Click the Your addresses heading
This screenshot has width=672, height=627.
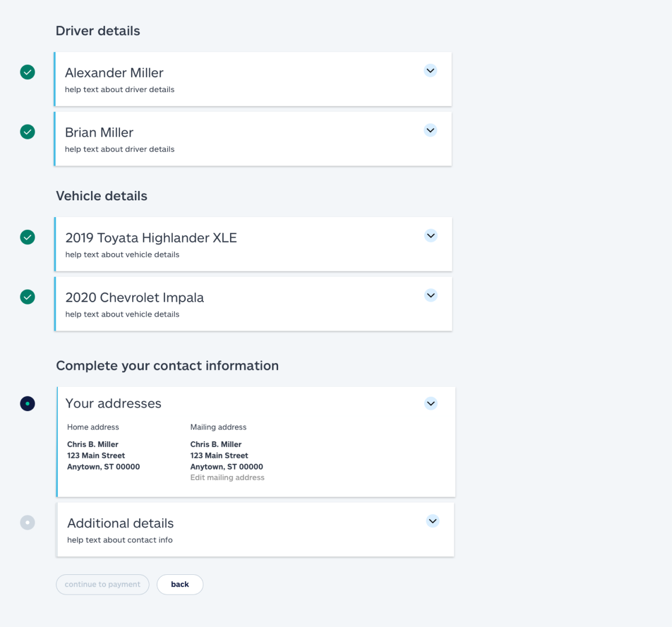[113, 404]
